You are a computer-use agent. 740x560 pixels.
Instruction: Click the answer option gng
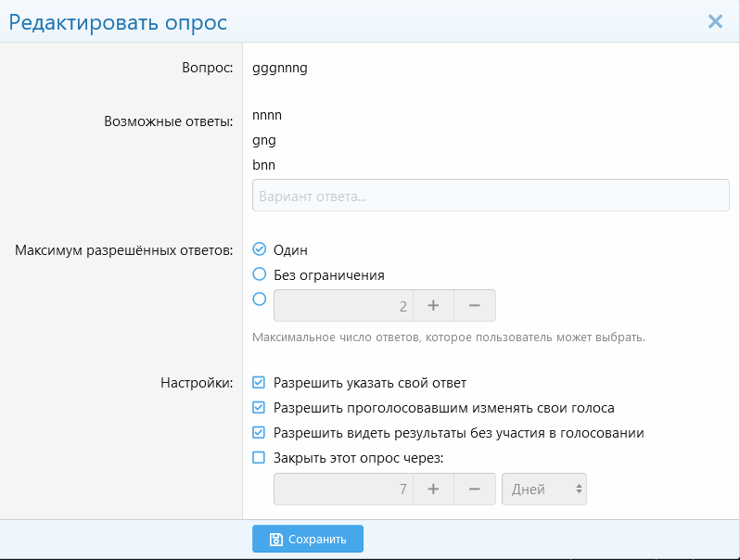pos(264,141)
